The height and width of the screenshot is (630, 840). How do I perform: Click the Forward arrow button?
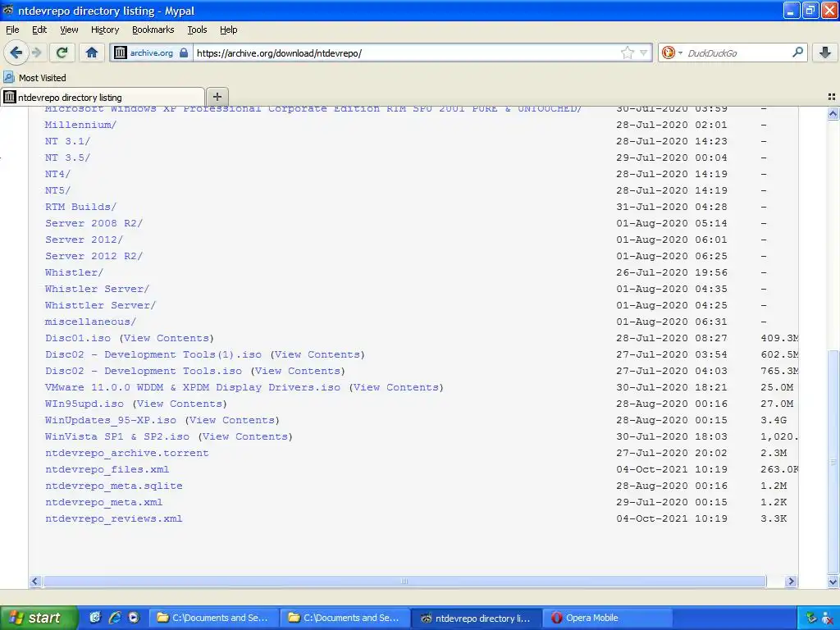(x=36, y=52)
